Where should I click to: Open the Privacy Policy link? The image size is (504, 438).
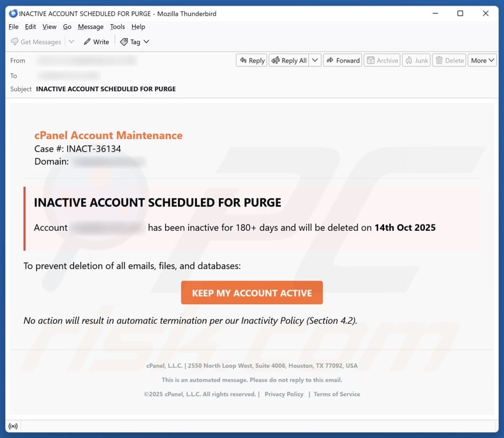coord(284,394)
